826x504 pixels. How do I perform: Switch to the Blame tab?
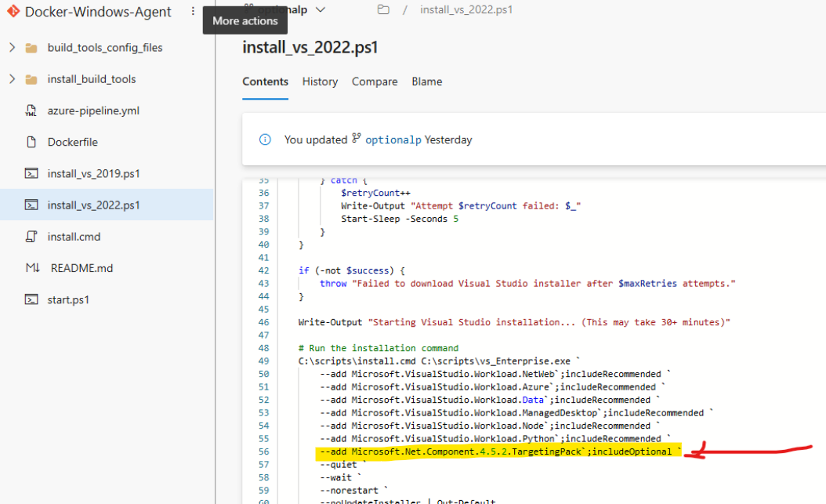click(x=426, y=82)
